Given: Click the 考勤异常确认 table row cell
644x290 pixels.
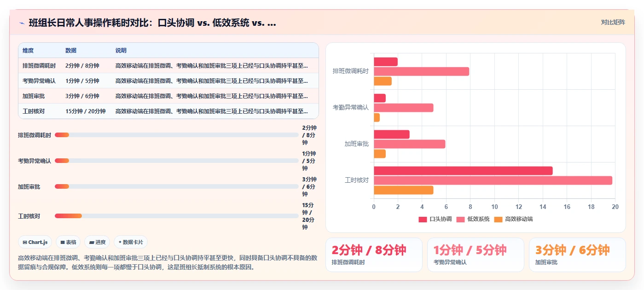Looking at the screenshot, I should (39, 81).
